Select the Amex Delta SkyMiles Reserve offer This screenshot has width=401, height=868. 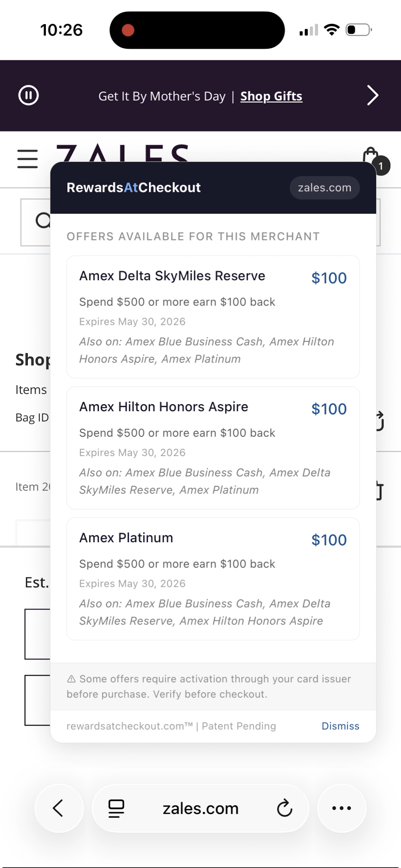(213, 316)
